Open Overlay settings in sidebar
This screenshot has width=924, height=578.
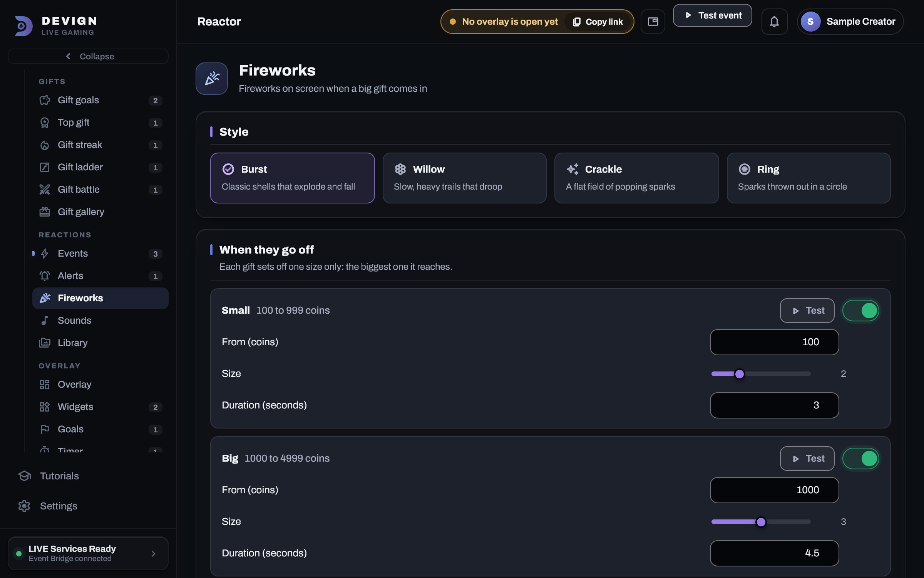click(100, 385)
